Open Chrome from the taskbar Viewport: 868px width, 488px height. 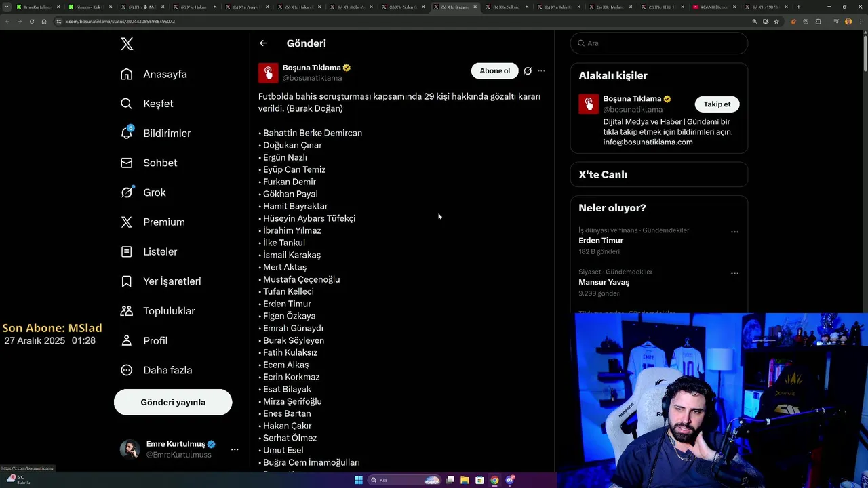click(494, 481)
